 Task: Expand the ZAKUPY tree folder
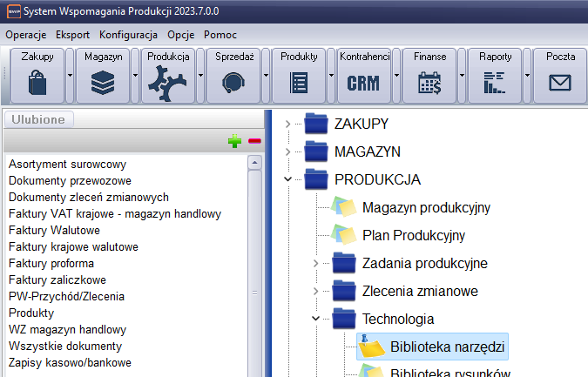[x=288, y=124]
